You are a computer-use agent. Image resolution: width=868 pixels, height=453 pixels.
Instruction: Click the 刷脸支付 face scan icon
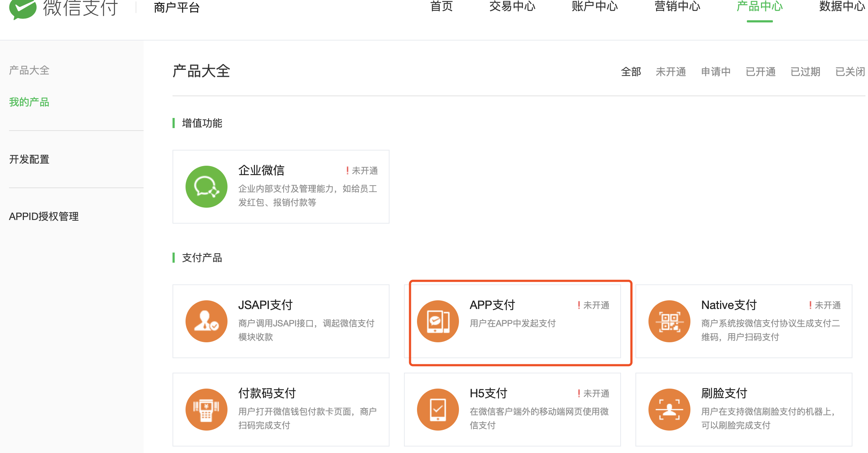pyautogui.click(x=669, y=409)
